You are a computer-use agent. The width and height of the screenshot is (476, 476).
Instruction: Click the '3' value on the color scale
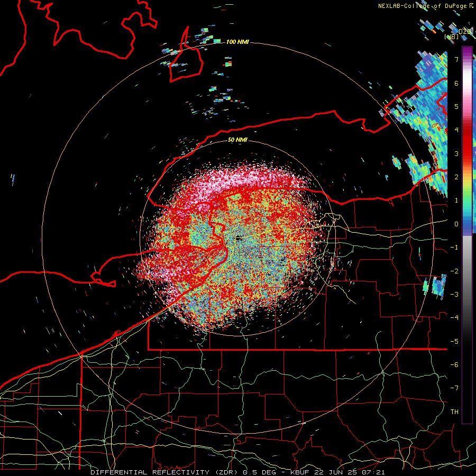coord(456,153)
